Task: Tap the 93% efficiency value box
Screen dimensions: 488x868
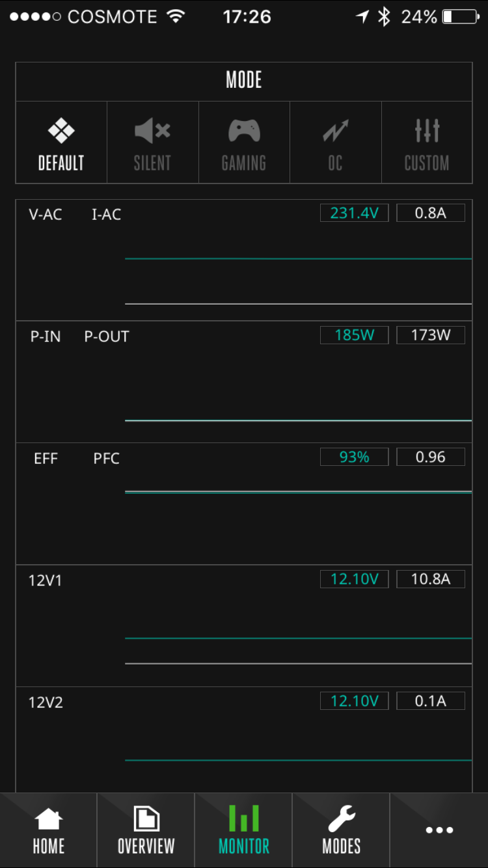Action: (x=354, y=457)
